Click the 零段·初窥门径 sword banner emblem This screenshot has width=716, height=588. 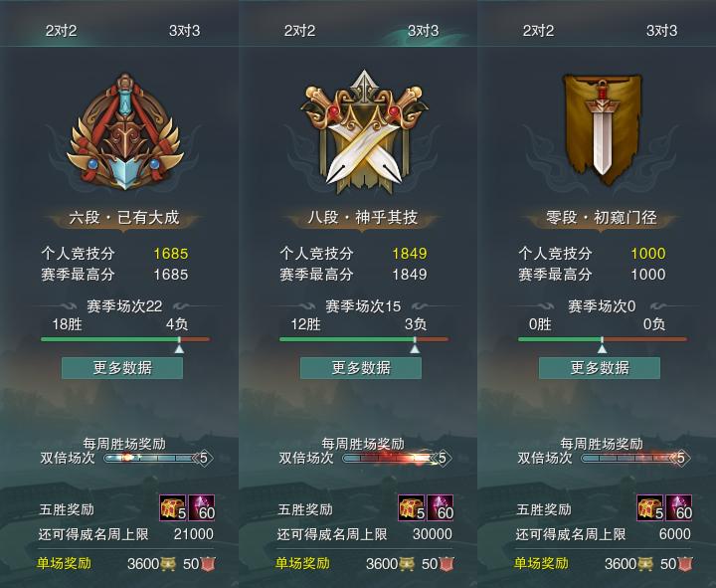point(603,130)
